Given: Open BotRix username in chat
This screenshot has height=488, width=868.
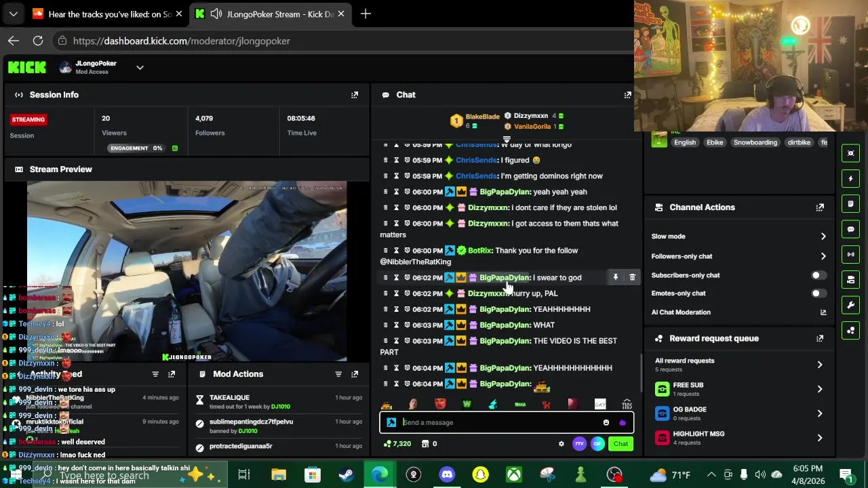Looking at the screenshot, I should click(479, 251).
